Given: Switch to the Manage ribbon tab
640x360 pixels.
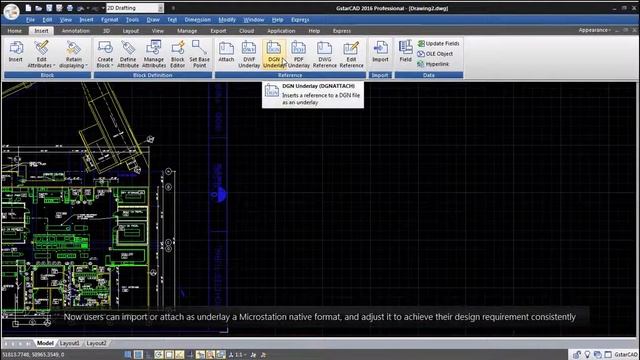Looking at the screenshot, I should (187, 31).
